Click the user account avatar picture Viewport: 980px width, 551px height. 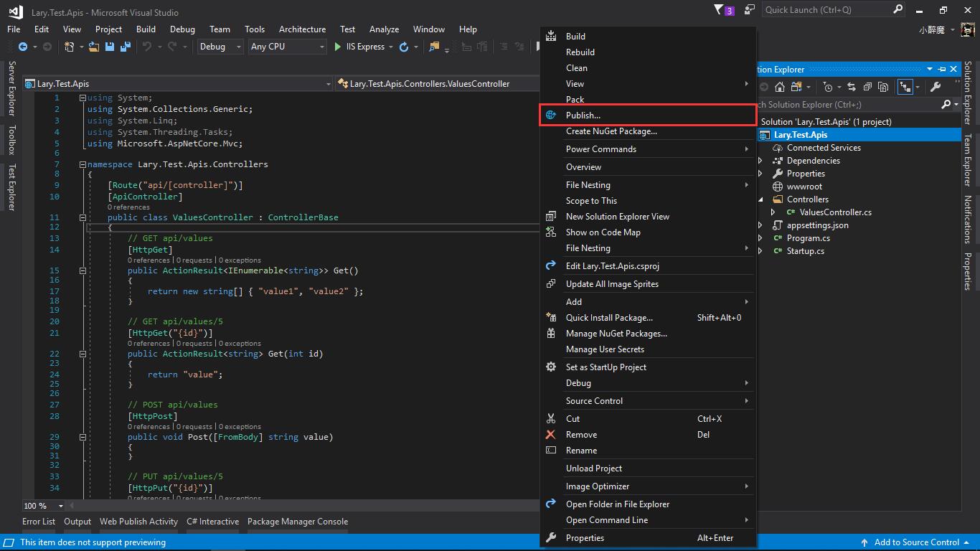(x=968, y=29)
